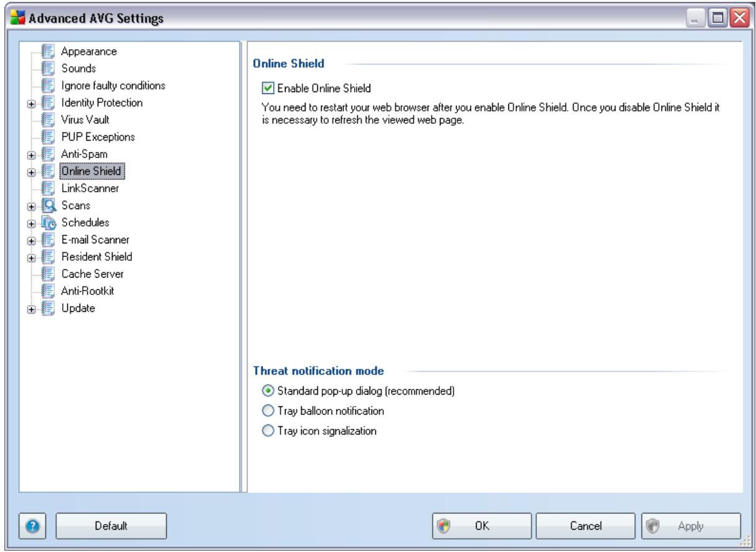Confirm settings with the OK button
Image resolution: width=756 pixels, height=552 pixels.
tap(482, 526)
